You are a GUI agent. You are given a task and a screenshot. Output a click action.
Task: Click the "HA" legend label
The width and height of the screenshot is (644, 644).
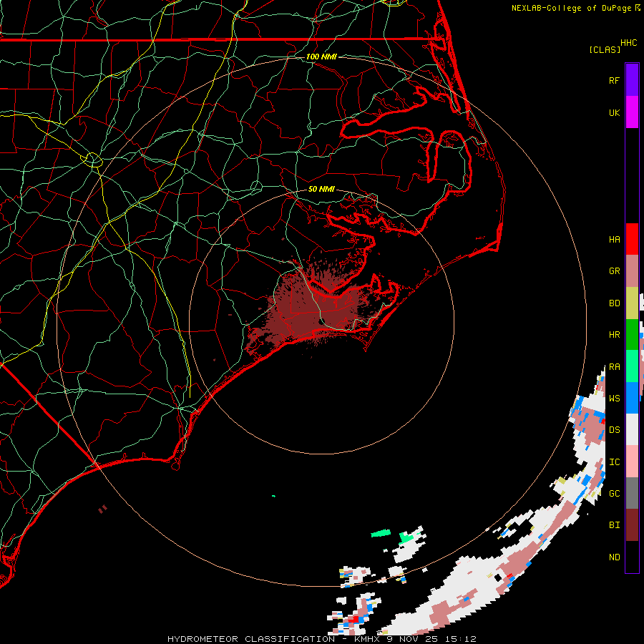click(614, 240)
